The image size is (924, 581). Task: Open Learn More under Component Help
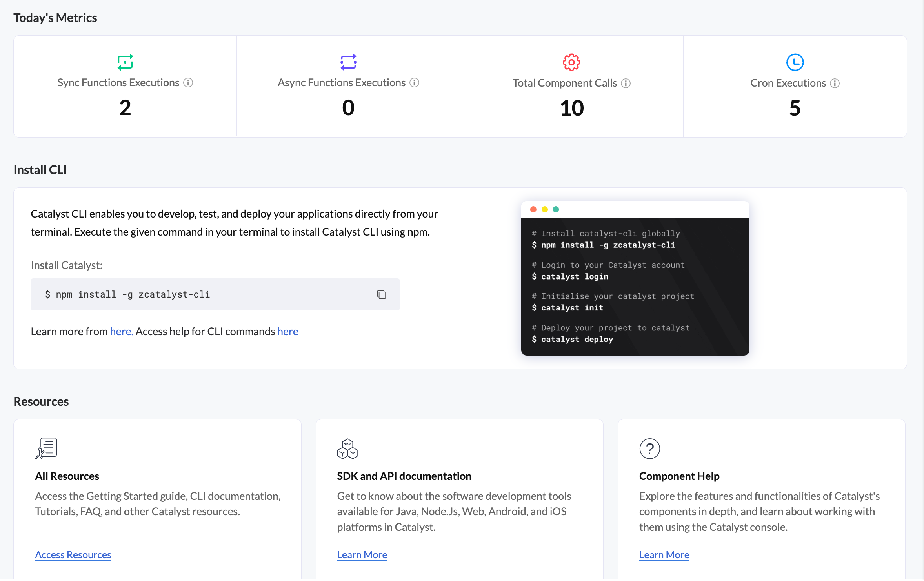[664, 555]
